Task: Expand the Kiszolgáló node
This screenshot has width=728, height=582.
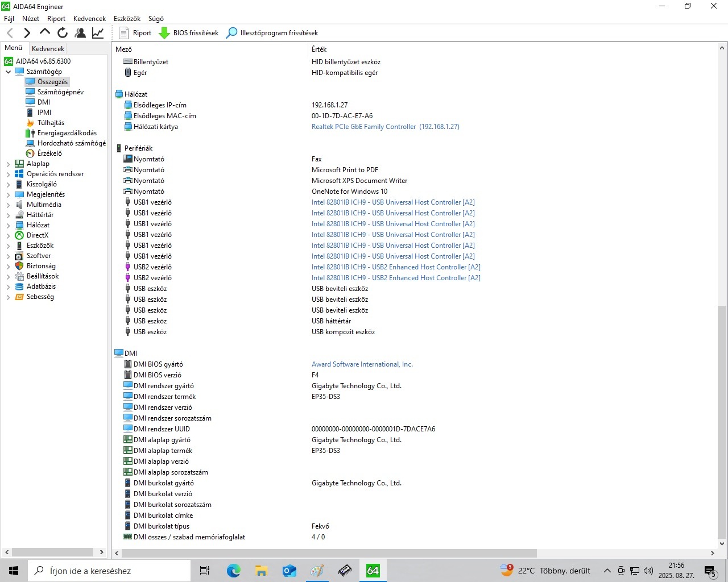Action: [8, 184]
